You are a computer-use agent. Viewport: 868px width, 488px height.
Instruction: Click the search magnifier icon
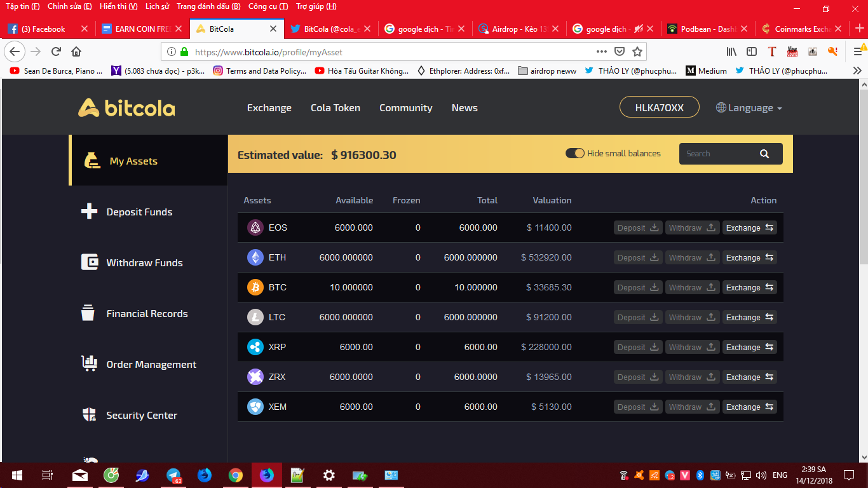(764, 154)
